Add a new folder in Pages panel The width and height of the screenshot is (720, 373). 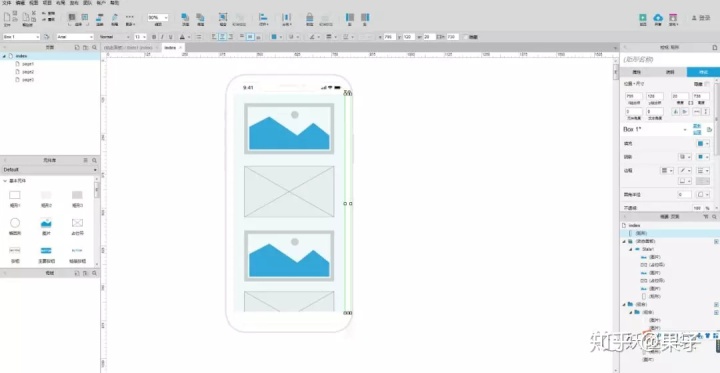pyautogui.click(x=85, y=47)
